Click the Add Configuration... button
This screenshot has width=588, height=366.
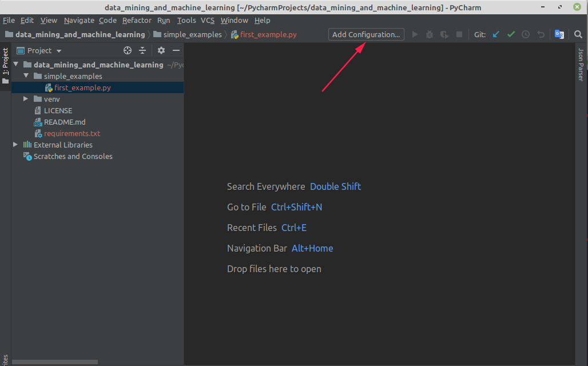point(366,34)
